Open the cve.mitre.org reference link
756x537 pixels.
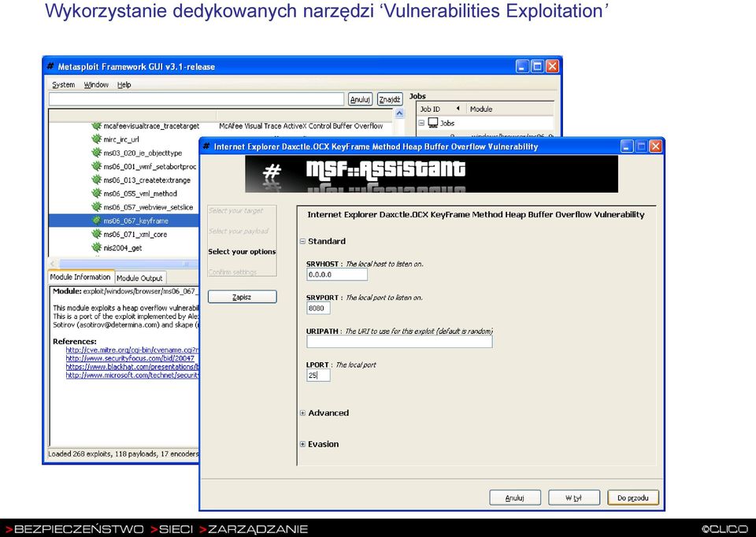pos(132,350)
